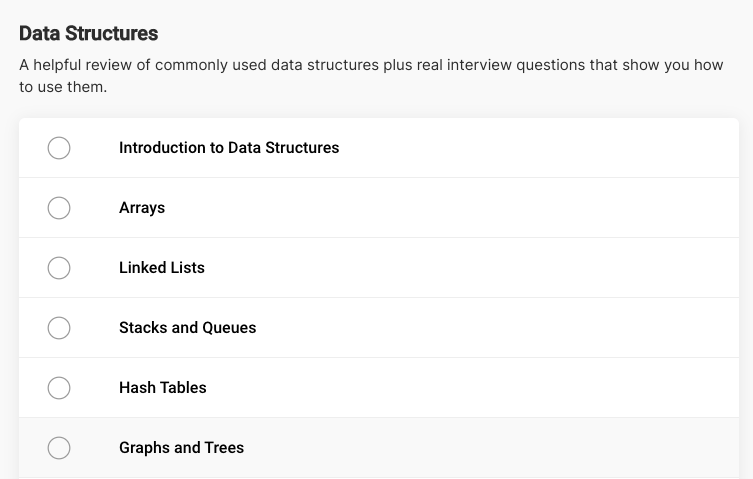The height and width of the screenshot is (479, 753).
Task: Choose the Arrays list row
Action: coord(379,208)
